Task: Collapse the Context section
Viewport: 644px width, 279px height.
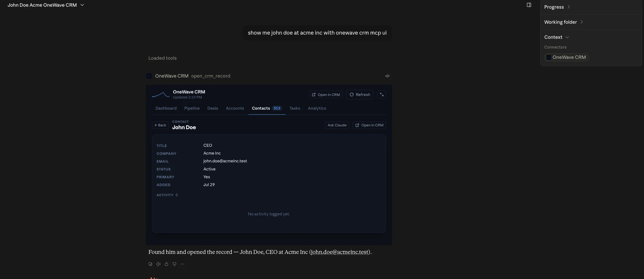Action: [556, 37]
